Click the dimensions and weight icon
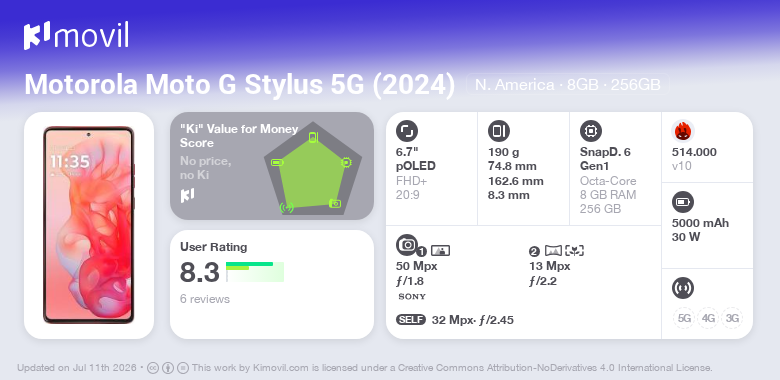Screen dimensions: 780x380 (x=499, y=131)
